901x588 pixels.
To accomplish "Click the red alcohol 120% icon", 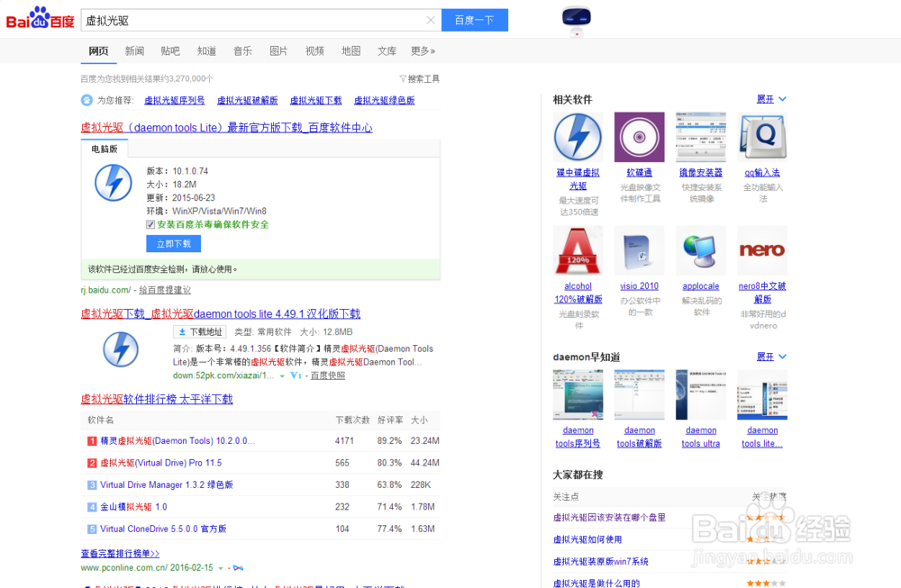I will coord(578,250).
